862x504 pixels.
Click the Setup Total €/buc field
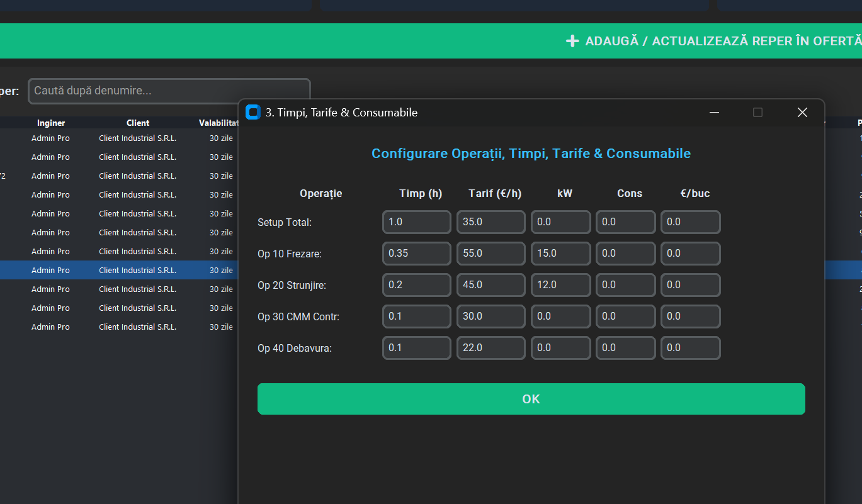pos(691,222)
